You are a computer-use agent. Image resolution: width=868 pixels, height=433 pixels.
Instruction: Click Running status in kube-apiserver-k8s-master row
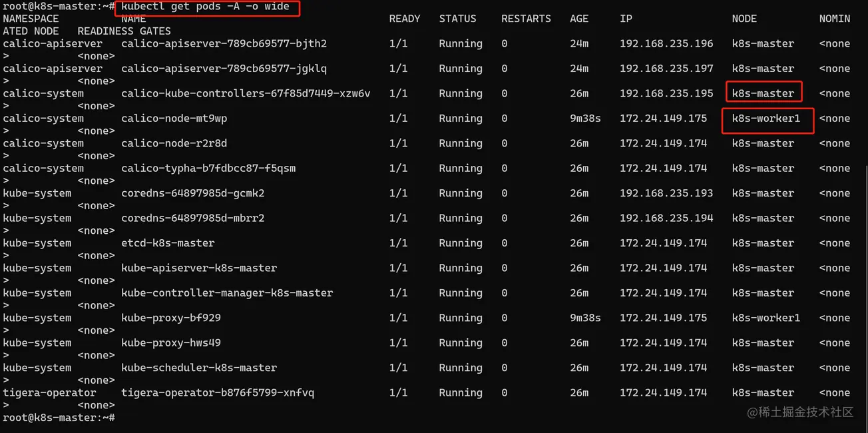(x=461, y=268)
